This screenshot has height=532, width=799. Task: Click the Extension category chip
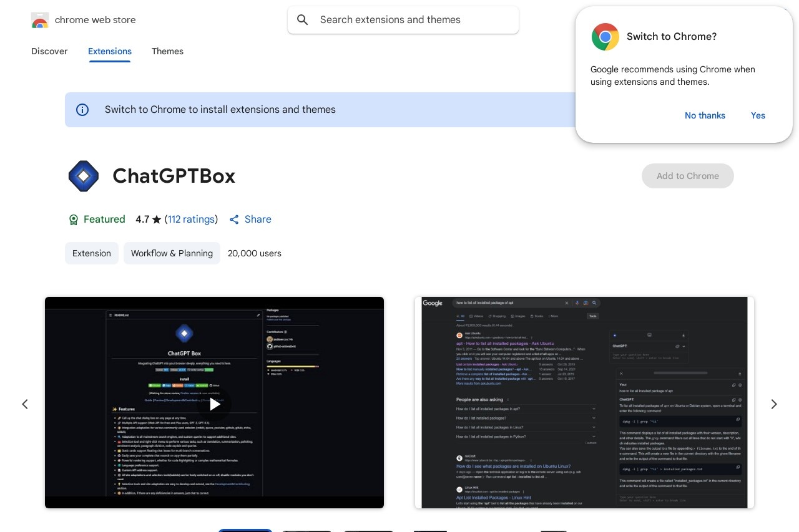(92, 253)
